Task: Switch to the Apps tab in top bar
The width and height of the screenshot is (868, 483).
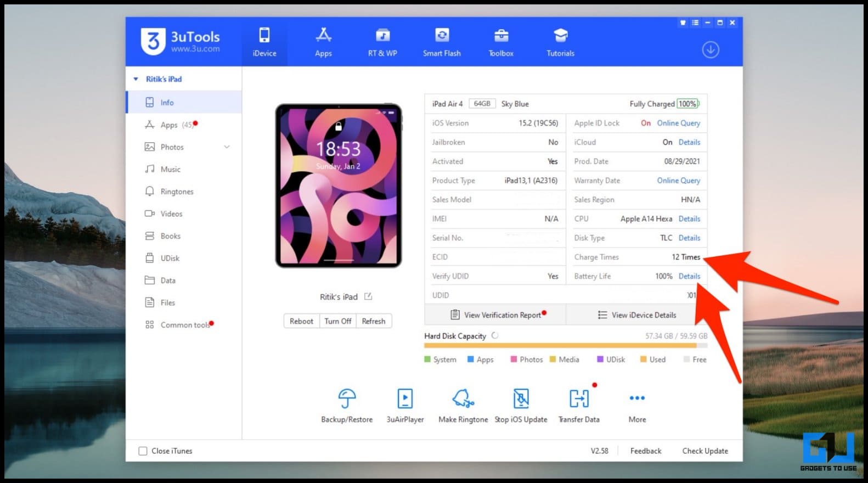Action: click(x=323, y=42)
